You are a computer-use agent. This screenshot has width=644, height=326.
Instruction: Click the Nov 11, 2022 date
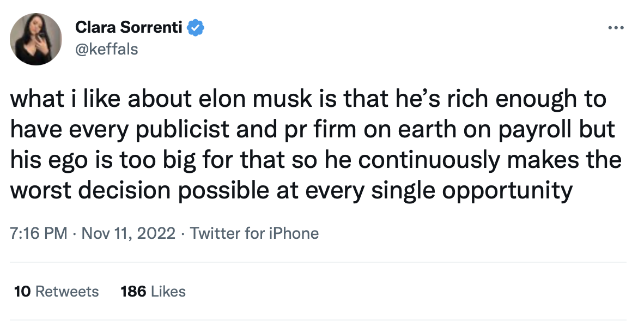129,233
